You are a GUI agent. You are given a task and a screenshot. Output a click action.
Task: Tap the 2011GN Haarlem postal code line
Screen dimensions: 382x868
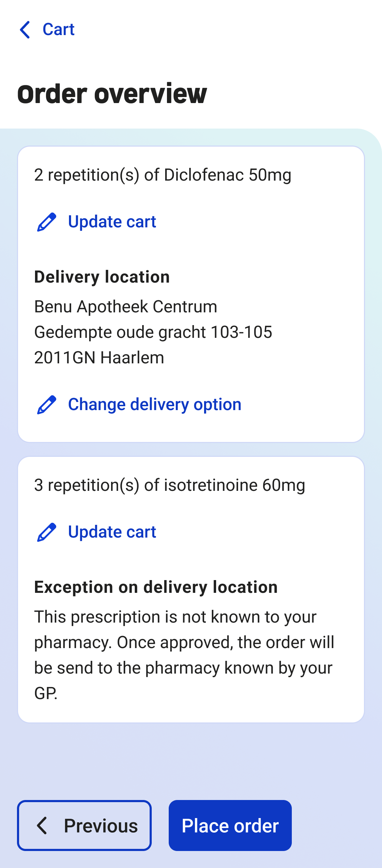pos(99,358)
